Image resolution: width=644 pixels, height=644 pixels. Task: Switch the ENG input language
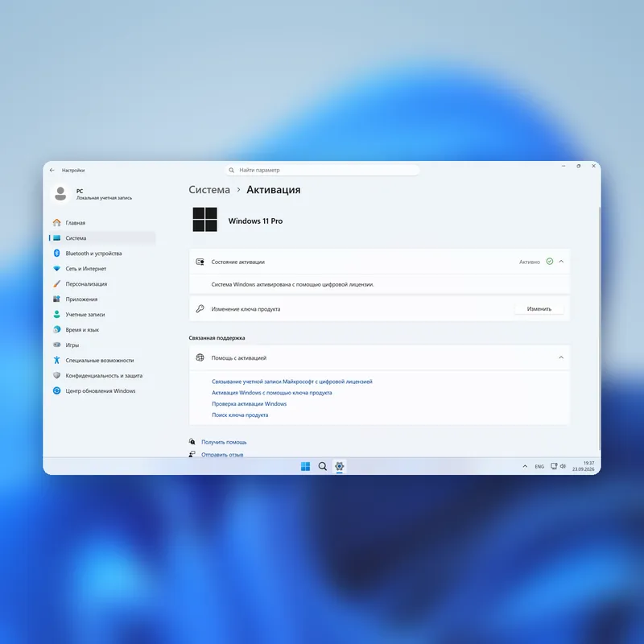click(x=539, y=467)
